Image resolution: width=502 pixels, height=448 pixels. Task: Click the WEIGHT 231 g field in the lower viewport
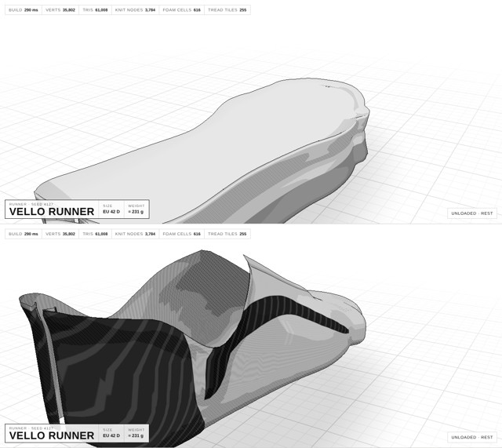136,433
